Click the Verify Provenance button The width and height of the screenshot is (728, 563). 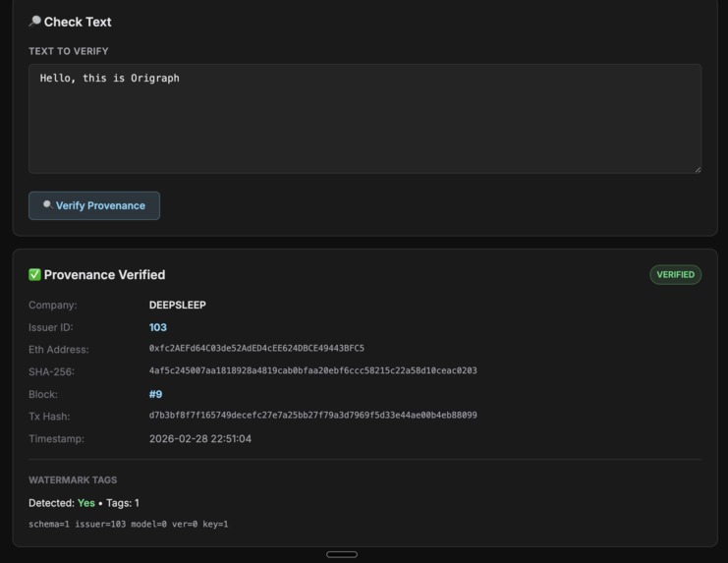coord(94,205)
